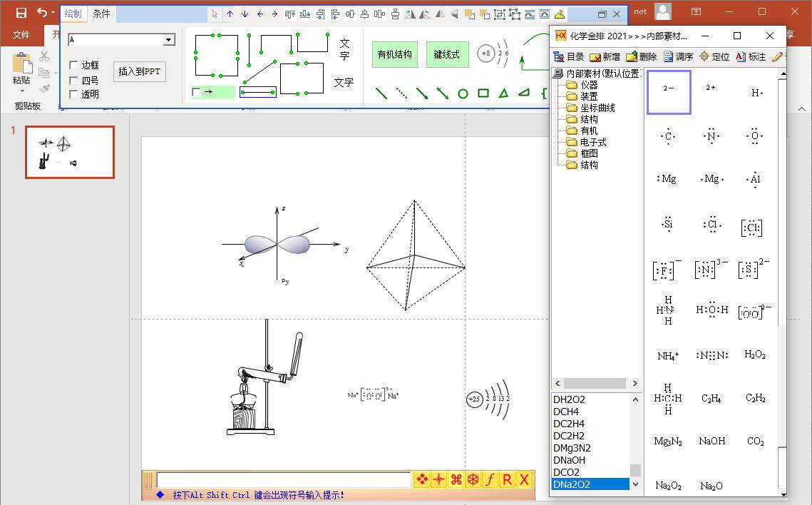
Task: Click the blue move up arrow
Action: point(230,14)
